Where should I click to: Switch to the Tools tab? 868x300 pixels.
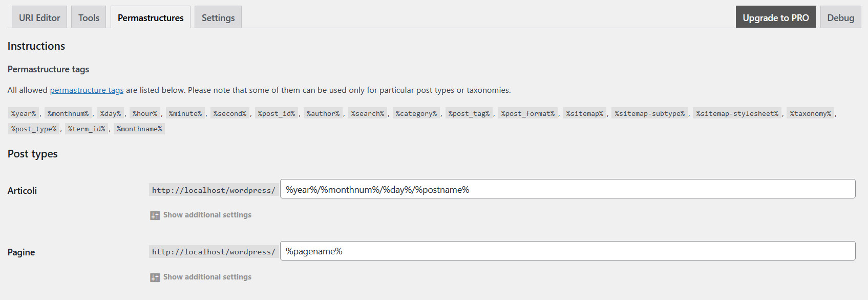[89, 17]
